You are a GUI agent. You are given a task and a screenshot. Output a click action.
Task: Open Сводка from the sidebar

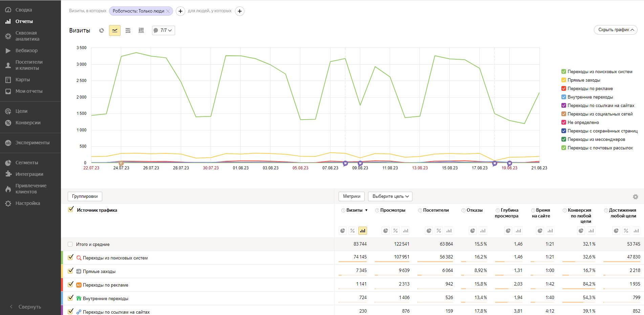coord(23,10)
